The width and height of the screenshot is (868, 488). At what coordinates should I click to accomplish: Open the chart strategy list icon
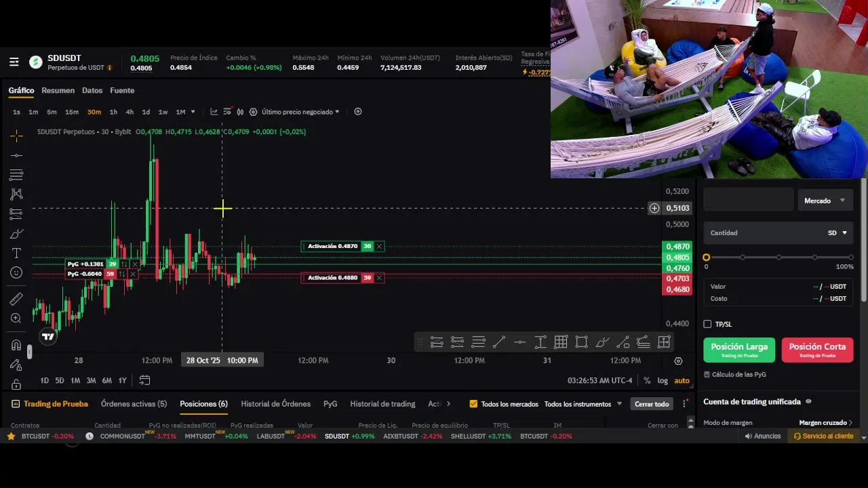[227, 112]
